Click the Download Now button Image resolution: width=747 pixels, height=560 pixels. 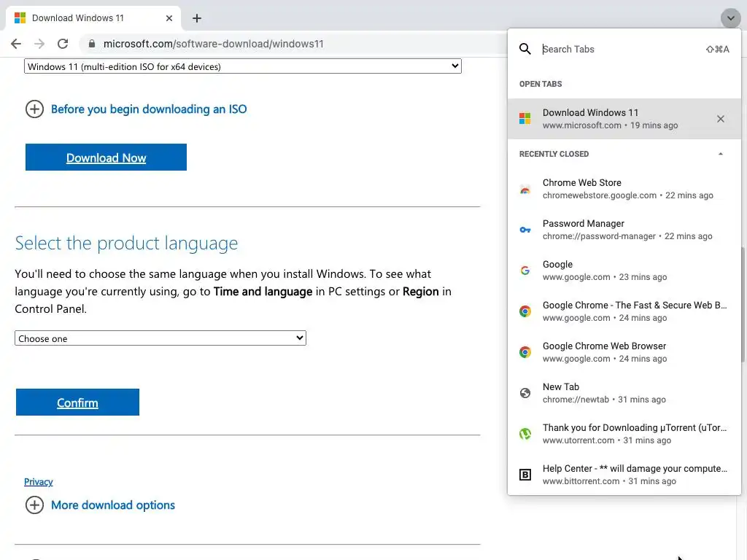[x=106, y=157]
